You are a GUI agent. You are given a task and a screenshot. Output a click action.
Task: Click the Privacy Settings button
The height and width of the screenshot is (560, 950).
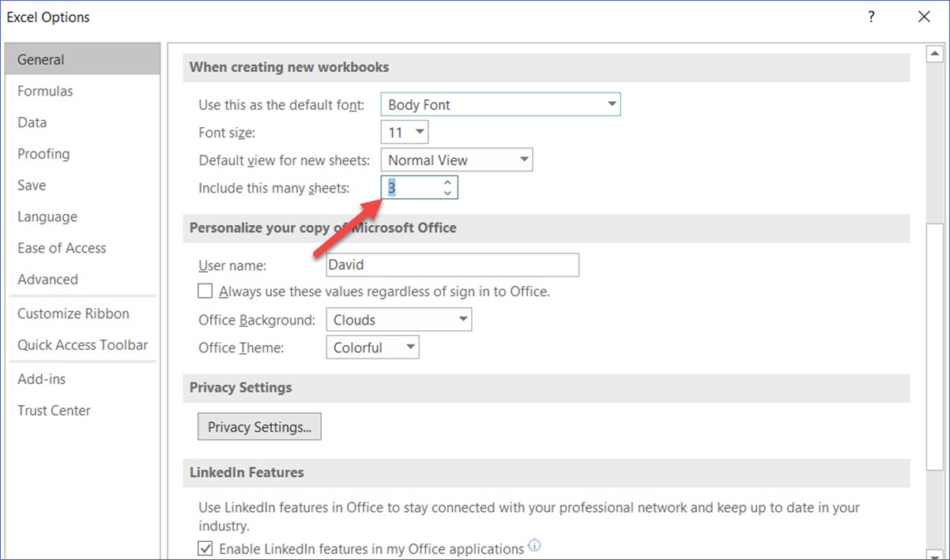259,427
